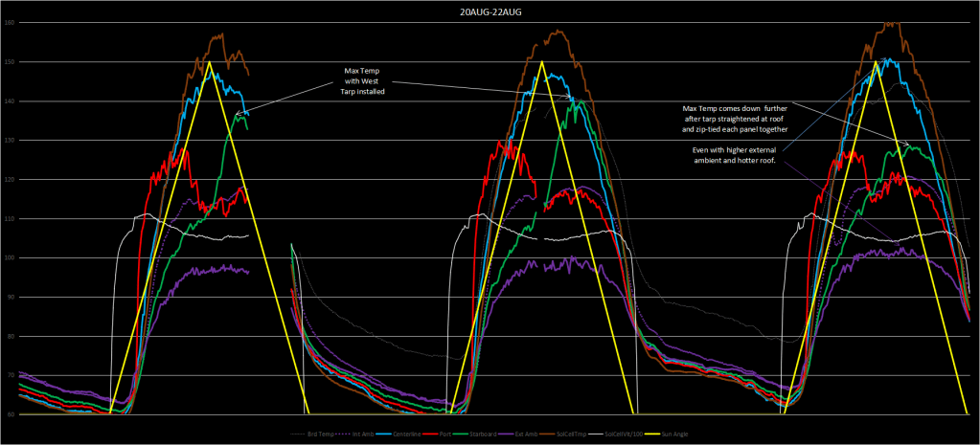Click the 110 label on the vertical axis
This screenshot has height=445, width=980.
click(11, 218)
